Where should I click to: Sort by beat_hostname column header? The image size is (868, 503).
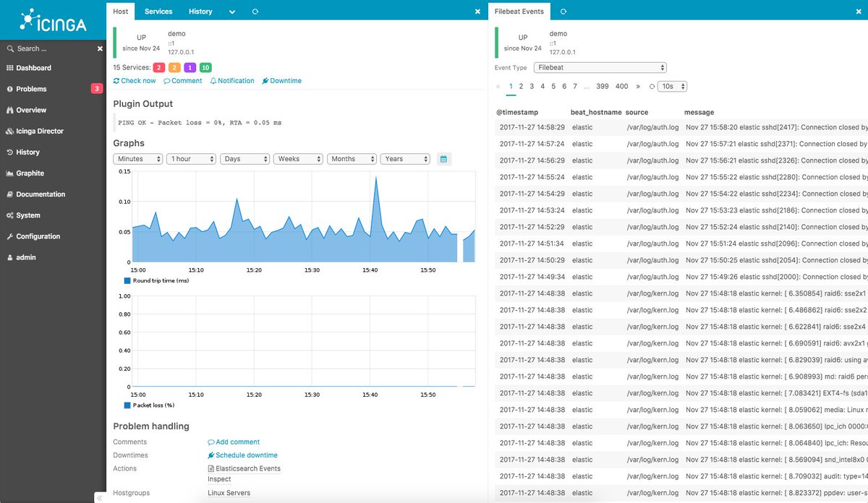[x=596, y=112]
